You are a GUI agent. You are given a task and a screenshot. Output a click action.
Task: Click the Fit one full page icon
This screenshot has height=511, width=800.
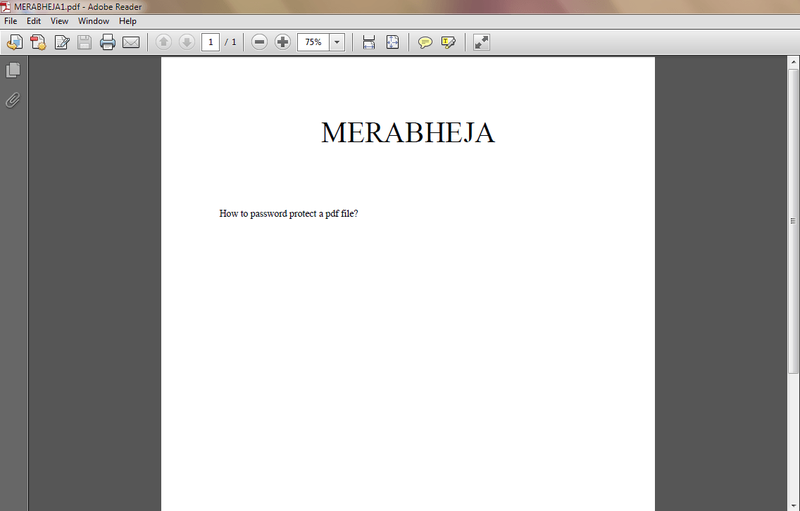pyautogui.click(x=392, y=42)
